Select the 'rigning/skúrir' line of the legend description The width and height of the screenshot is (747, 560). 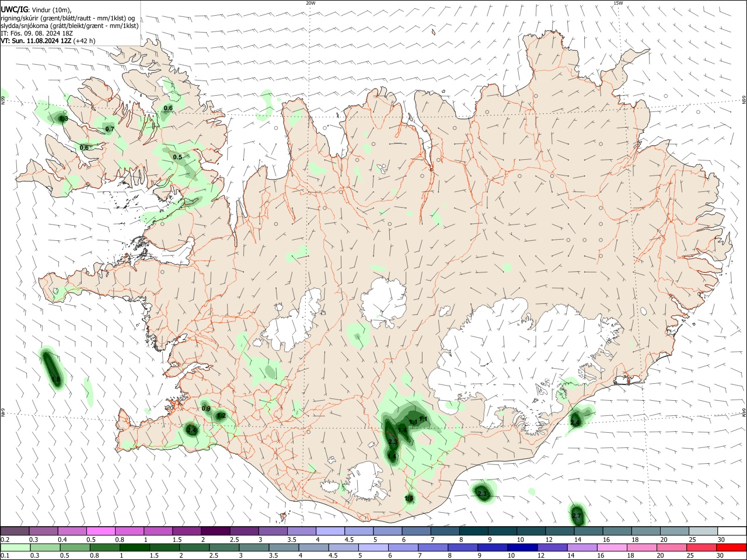click(68, 17)
